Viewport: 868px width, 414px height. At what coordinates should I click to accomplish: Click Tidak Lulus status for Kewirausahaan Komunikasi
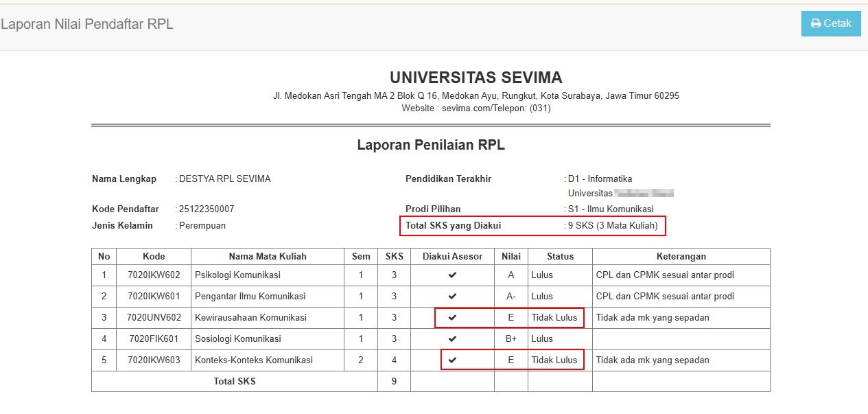click(554, 318)
